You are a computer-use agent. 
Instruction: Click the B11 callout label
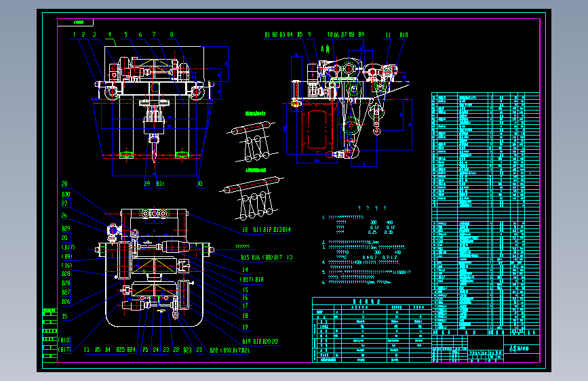(257, 230)
